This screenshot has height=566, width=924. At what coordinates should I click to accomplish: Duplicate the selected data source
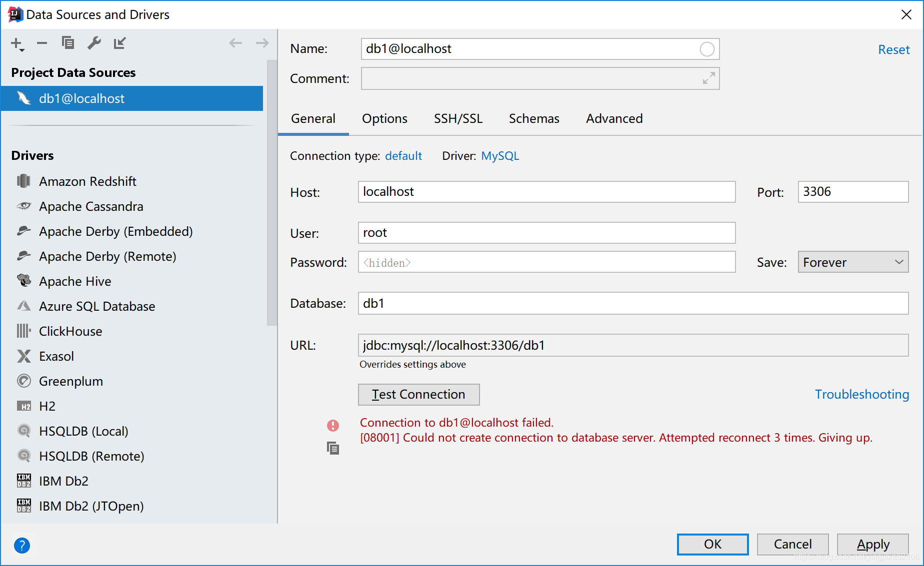pos(68,43)
